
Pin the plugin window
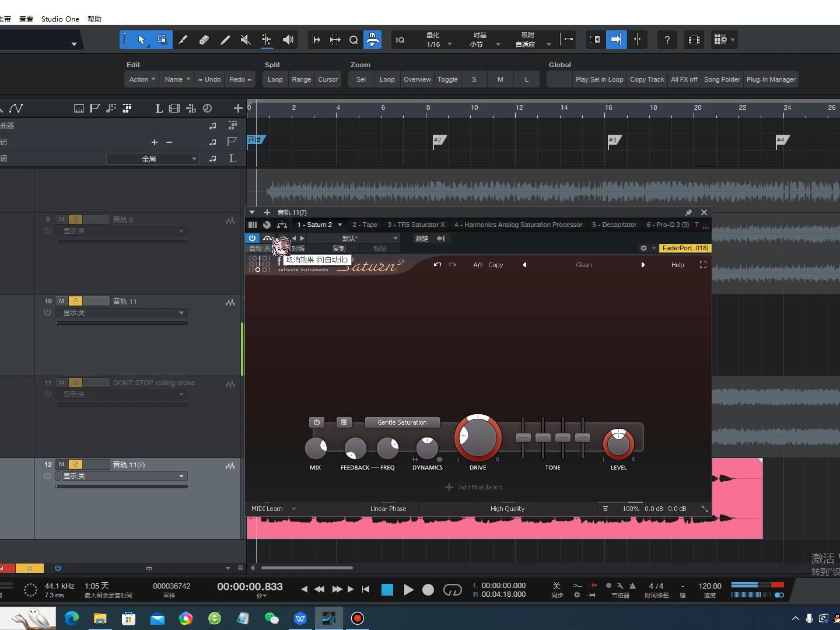coord(688,212)
